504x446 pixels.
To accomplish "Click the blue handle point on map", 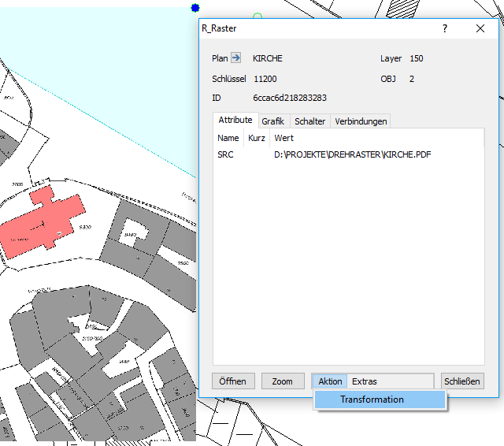I will click(195, 8).
